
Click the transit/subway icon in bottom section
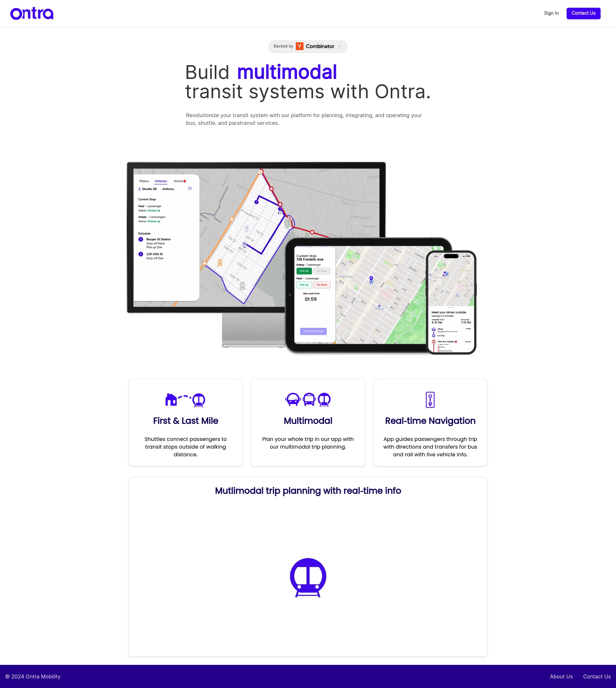(308, 577)
